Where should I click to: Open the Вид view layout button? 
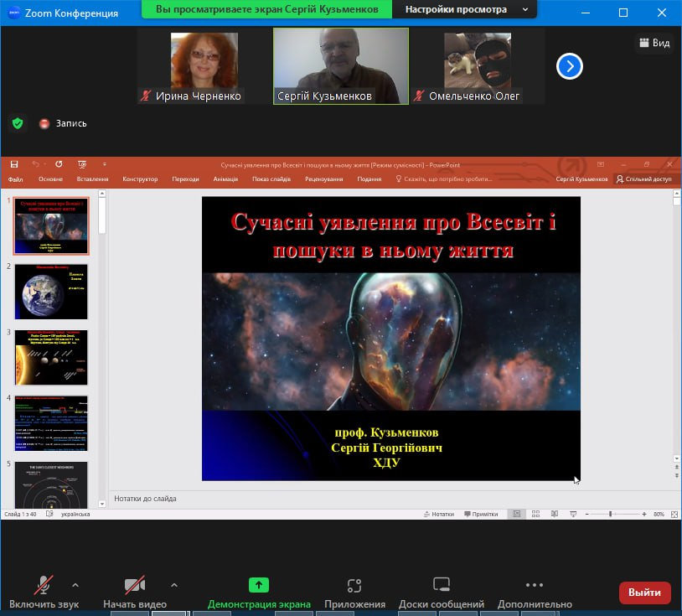(654, 43)
